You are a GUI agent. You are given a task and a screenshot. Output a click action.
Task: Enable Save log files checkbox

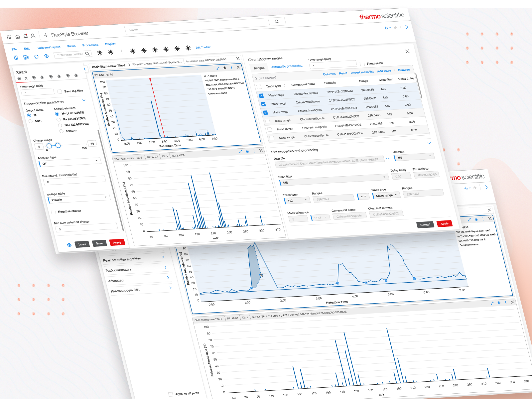(x=60, y=92)
